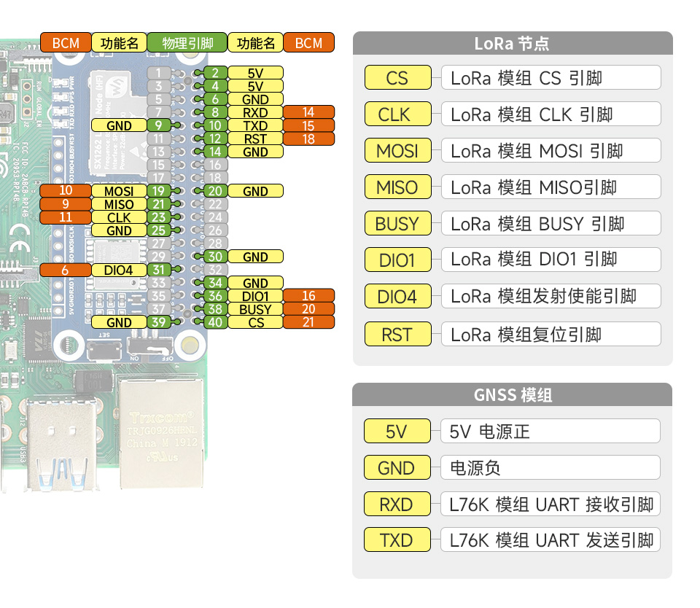Click the orange BCM 14 swatch
This screenshot has height=608, width=700.
309,112
